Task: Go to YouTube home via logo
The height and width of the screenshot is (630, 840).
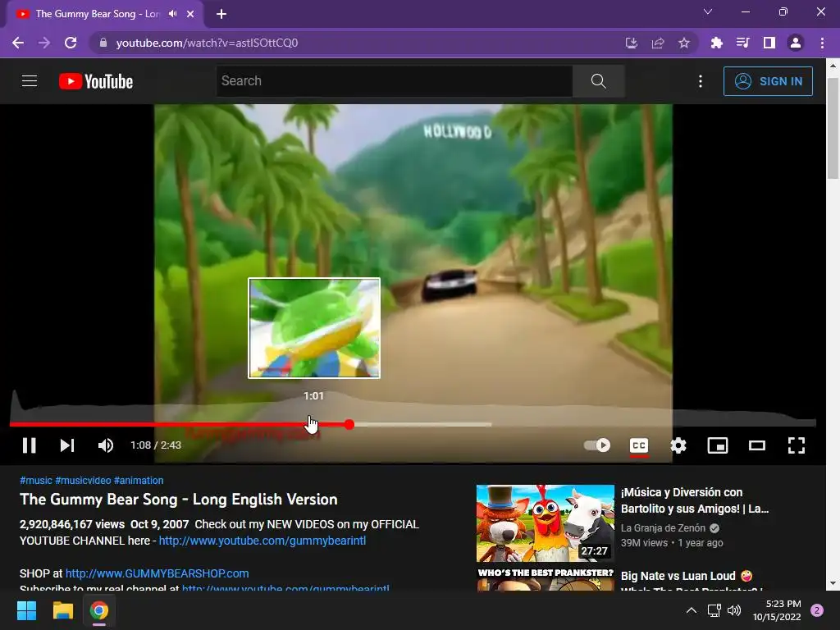Action: coord(96,81)
